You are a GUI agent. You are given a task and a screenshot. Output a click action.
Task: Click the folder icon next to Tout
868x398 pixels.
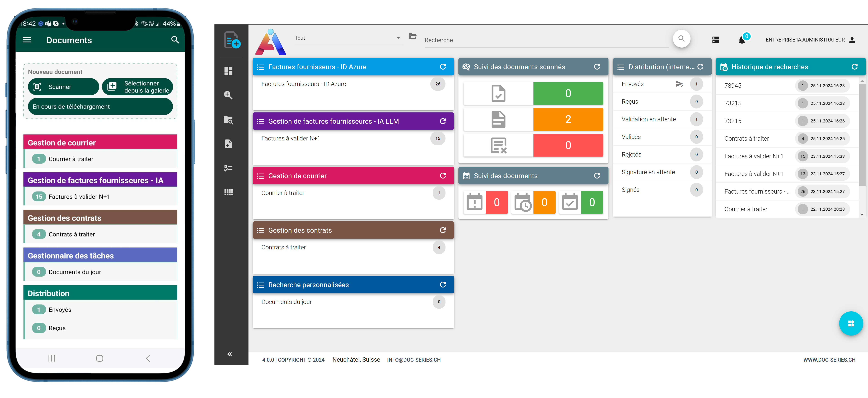[x=412, y=36]
